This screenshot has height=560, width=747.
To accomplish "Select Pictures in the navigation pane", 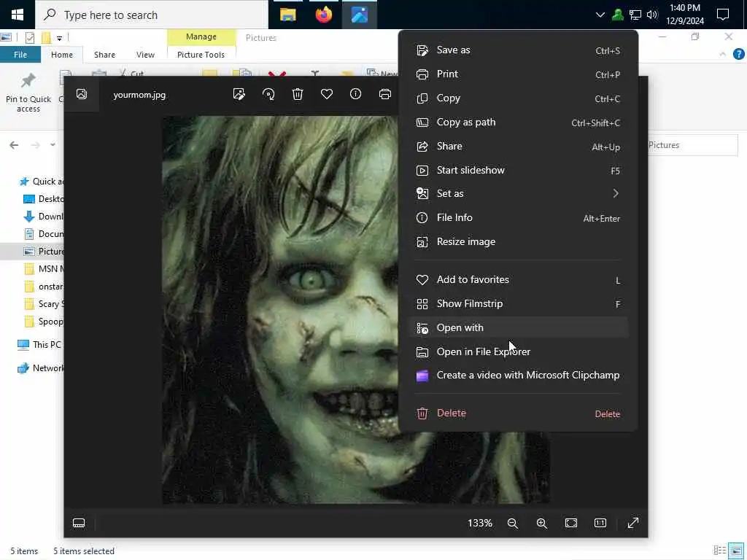I will pos(44,252).
